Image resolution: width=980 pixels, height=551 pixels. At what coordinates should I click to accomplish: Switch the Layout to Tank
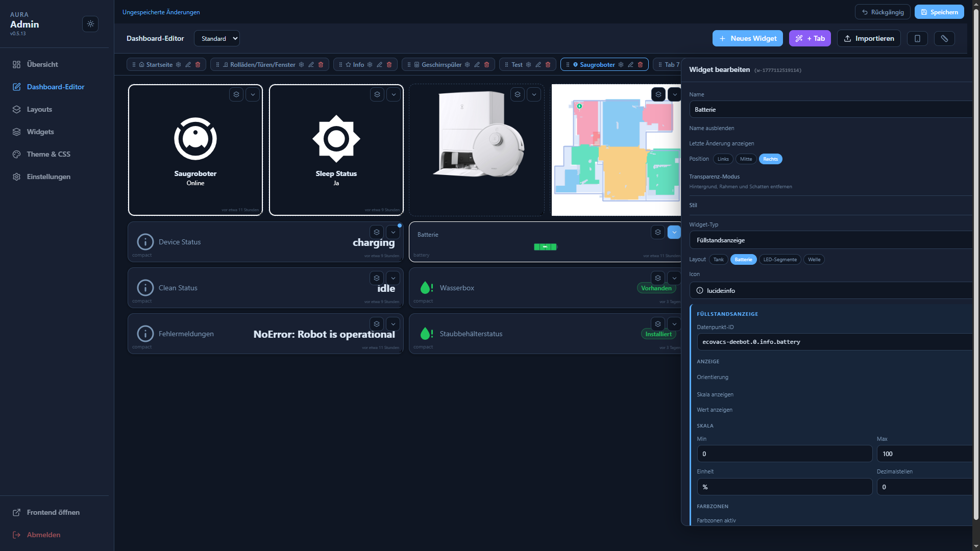point(718,259)
